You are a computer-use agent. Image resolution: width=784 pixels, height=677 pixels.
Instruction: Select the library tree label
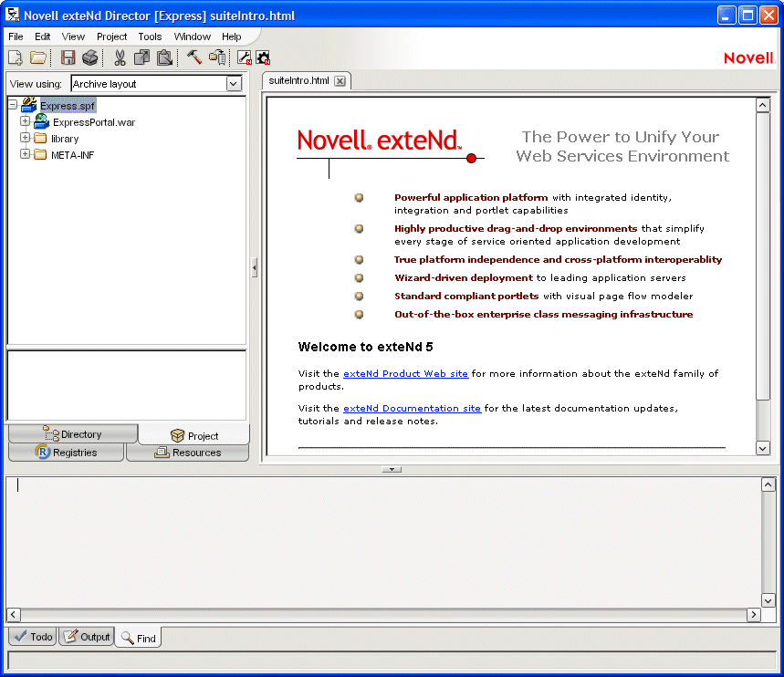pyautogui.click(x=65, y=139)
